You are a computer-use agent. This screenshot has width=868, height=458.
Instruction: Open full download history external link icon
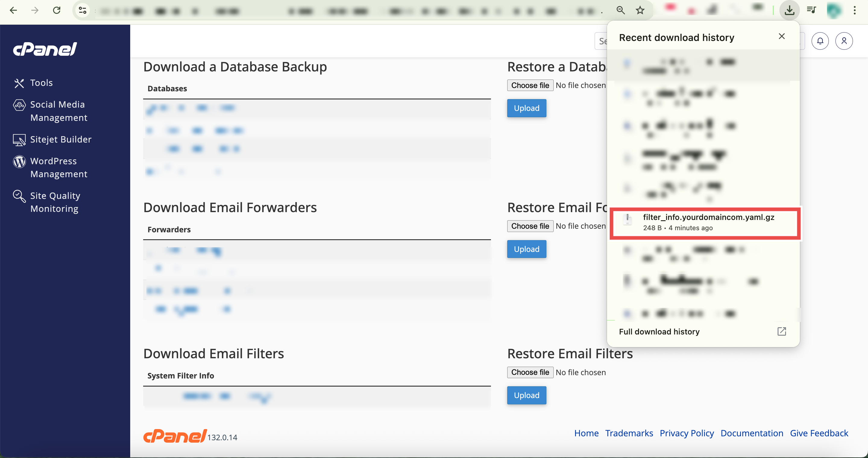(782, 331)
